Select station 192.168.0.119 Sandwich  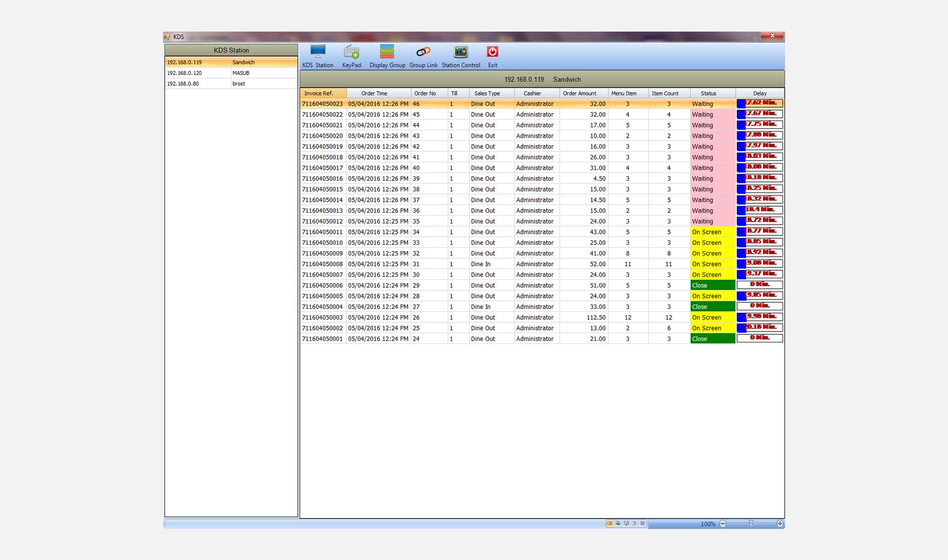click(x=231, y=62)
